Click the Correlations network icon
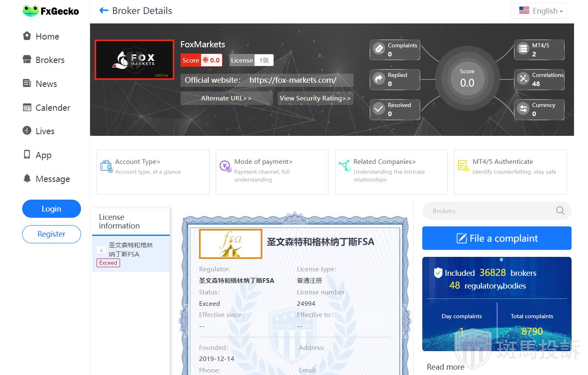The height and width of the screenshot is (375, 588). tap(523, 79)
